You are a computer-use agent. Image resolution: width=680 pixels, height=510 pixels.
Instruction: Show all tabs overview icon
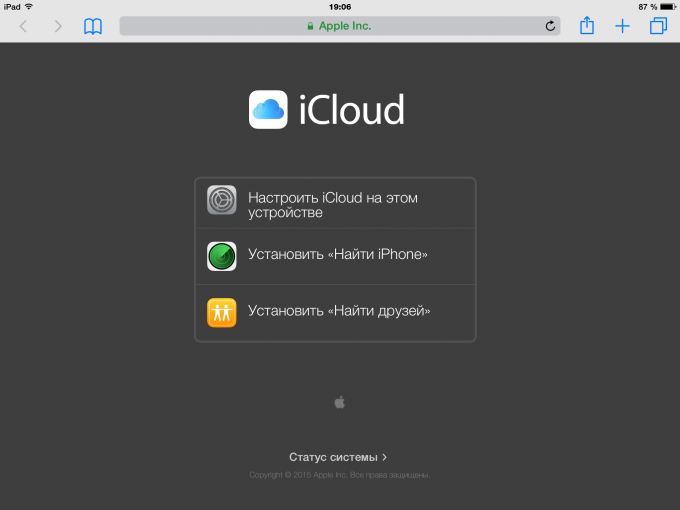(x=658, y=26)
